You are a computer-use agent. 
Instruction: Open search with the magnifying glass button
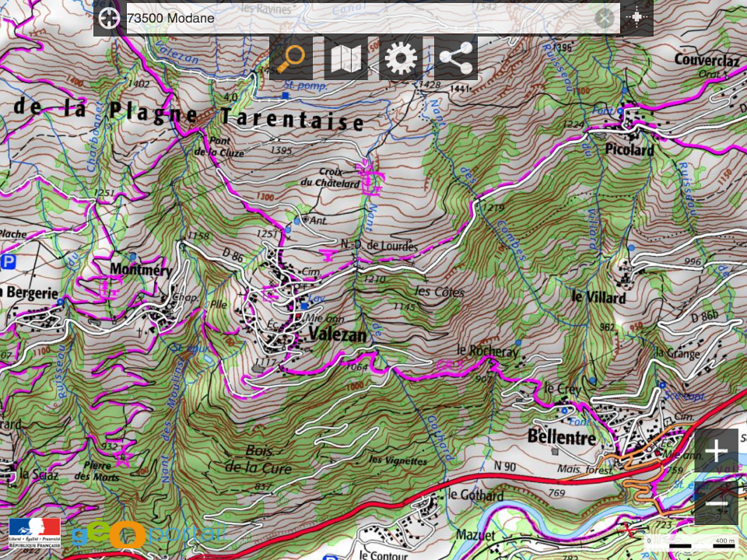tap(291, 58)
